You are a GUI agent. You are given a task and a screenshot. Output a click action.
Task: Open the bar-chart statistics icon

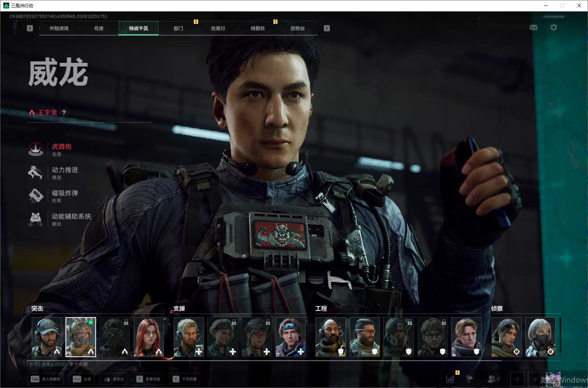click(x=450, y=379)
